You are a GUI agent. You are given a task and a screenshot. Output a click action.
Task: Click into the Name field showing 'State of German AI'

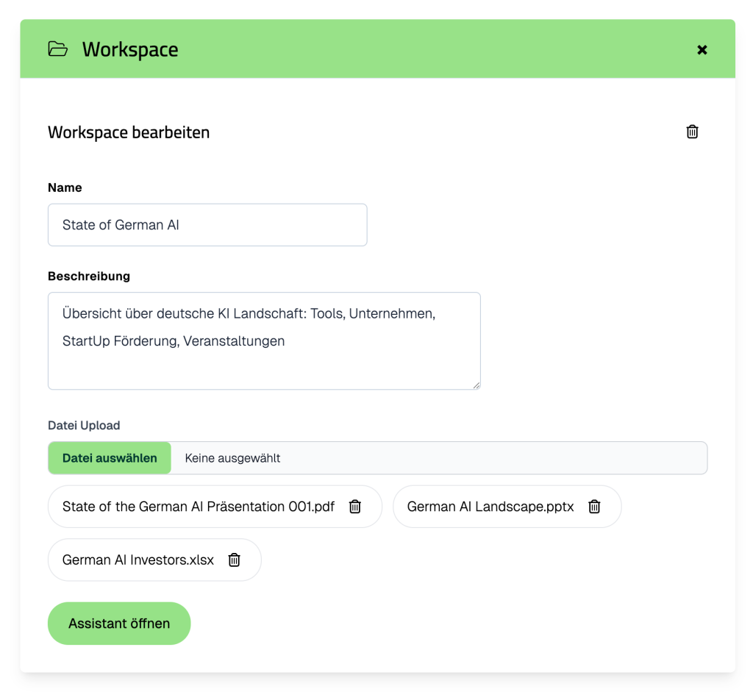[x=207, y=224]
